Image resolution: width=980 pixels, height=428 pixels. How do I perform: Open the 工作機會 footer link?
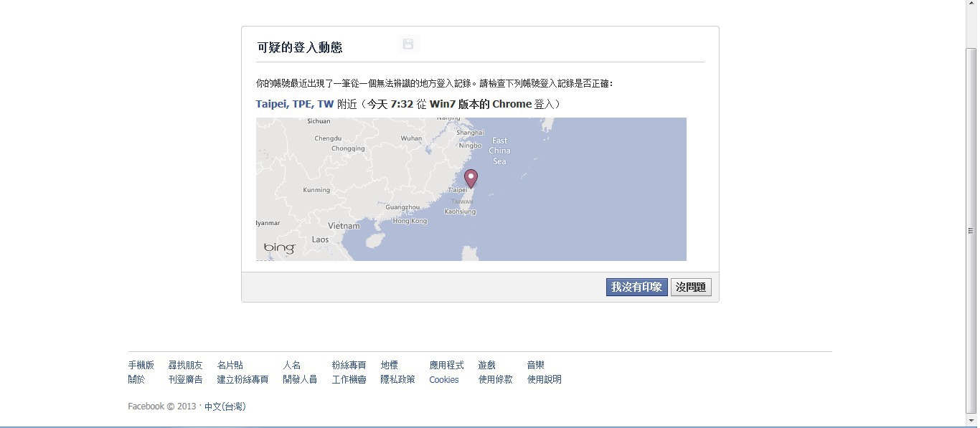click(x=349, y=379)
